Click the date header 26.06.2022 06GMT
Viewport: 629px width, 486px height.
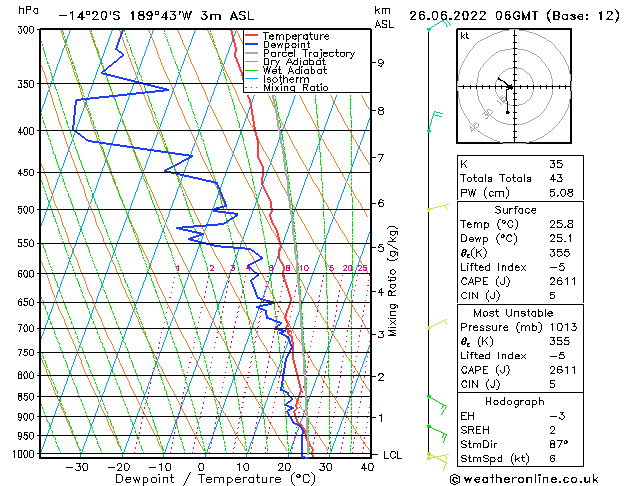point(473,16)
